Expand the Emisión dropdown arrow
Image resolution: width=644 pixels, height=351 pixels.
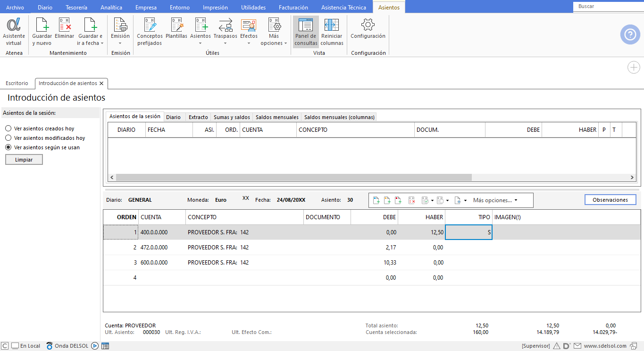(x=120, y=43)
